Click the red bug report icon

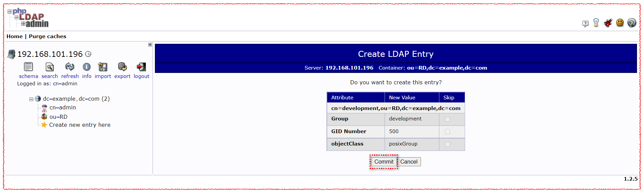(x=608, y=23)
